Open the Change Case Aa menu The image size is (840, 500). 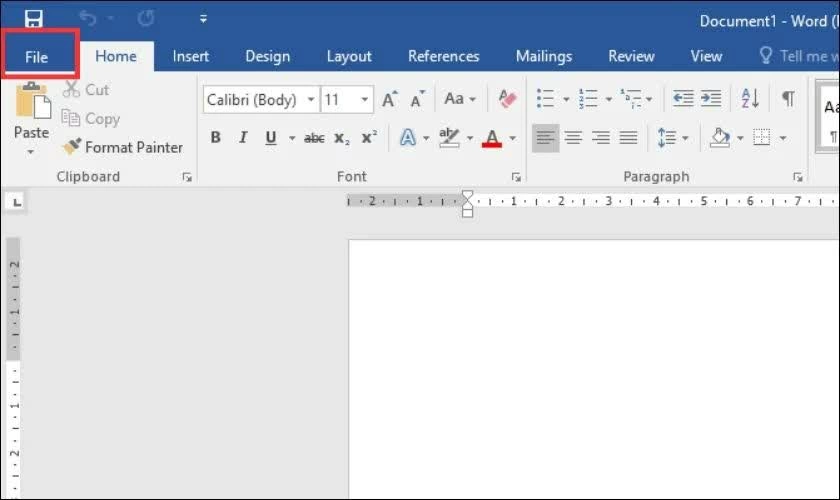point(460,99)
